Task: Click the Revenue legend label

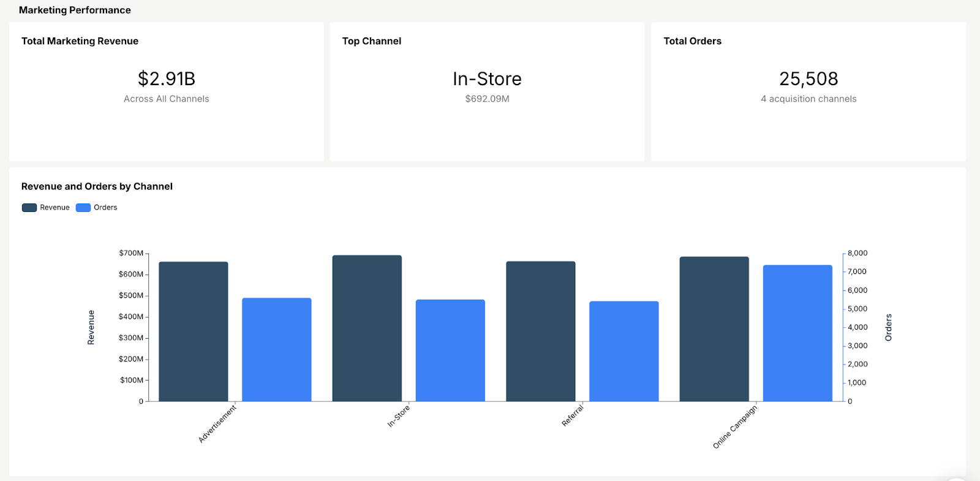Action: point(55,208)
